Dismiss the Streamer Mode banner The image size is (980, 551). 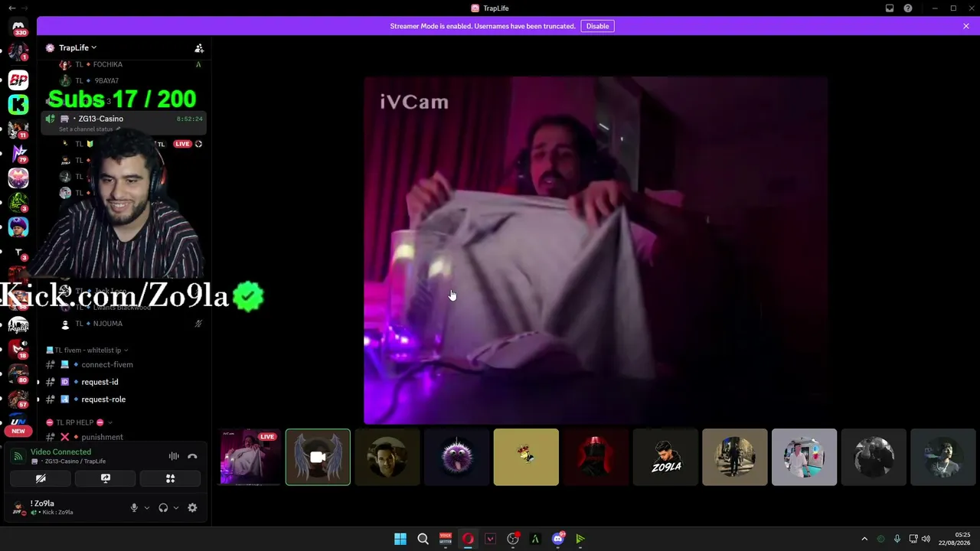tap(966, 26)
